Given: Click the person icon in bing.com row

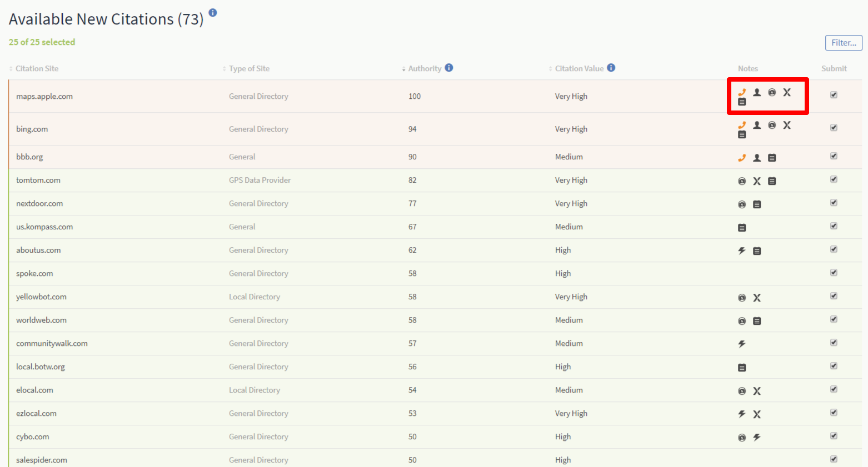Looking at the screenshot, I should (x=757, y=125).
